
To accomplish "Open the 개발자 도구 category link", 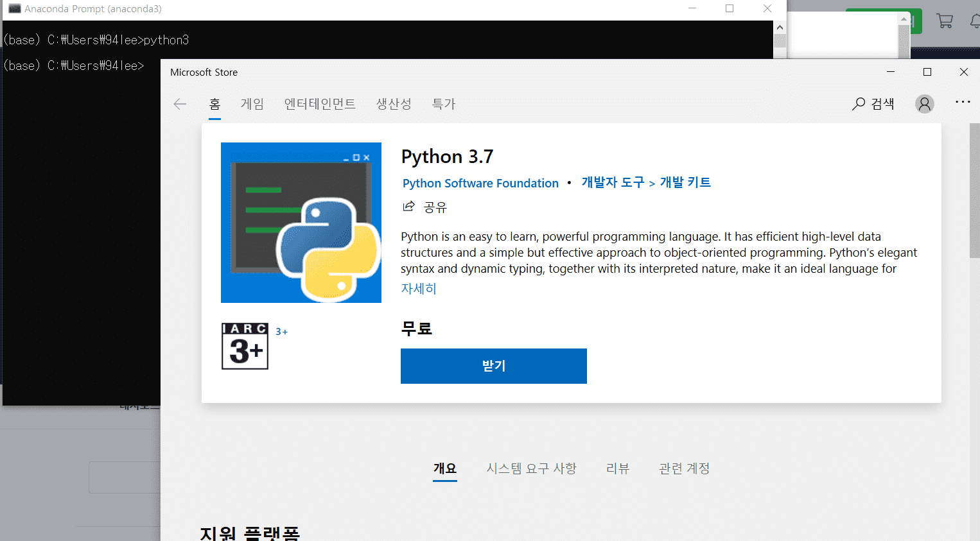I will pyautogui.click(x=613, y=182).
